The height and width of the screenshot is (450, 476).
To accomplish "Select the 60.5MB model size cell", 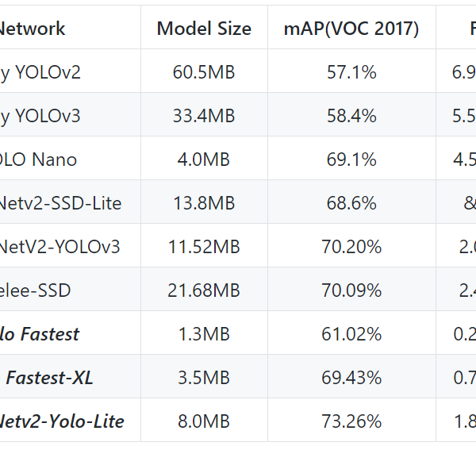I will click(204, 73).
